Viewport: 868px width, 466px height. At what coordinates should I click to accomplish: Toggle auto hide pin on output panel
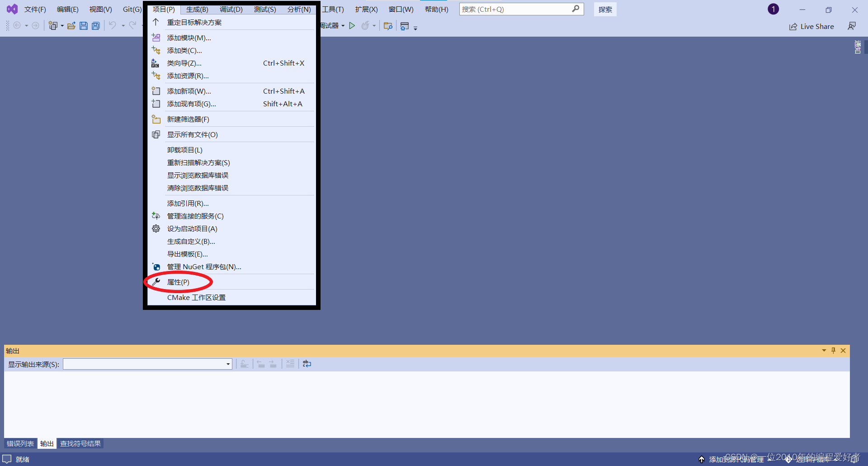[x=833, y=351]
